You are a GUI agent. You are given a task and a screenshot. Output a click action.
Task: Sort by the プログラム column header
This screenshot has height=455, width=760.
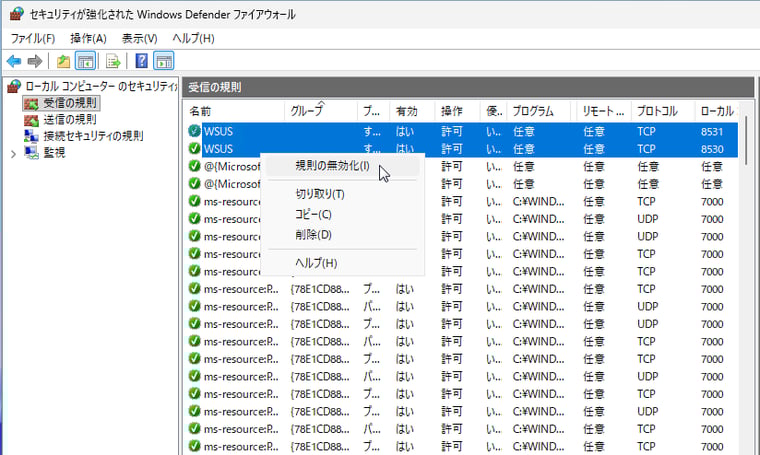point(538,111)
